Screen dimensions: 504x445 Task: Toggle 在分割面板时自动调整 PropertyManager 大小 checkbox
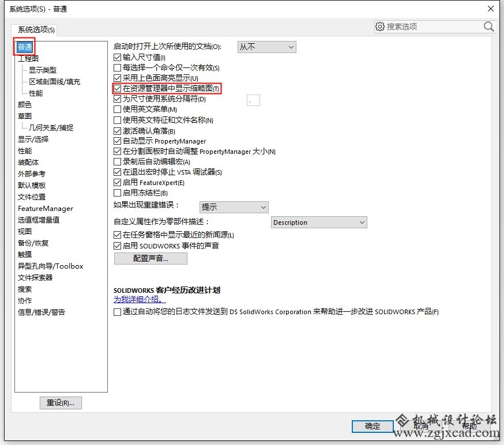(117, 152)
